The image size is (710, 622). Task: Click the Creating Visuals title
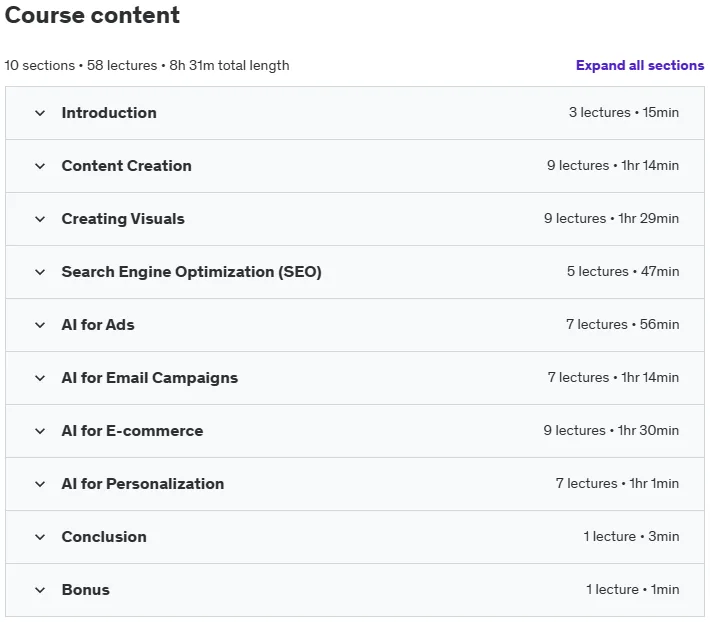click(123, 219)
